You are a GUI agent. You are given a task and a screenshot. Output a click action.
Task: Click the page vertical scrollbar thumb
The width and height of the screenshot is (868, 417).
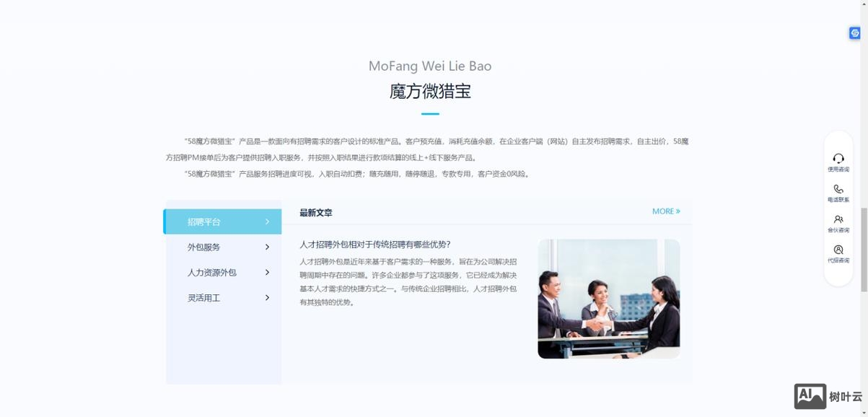[864, 250]
